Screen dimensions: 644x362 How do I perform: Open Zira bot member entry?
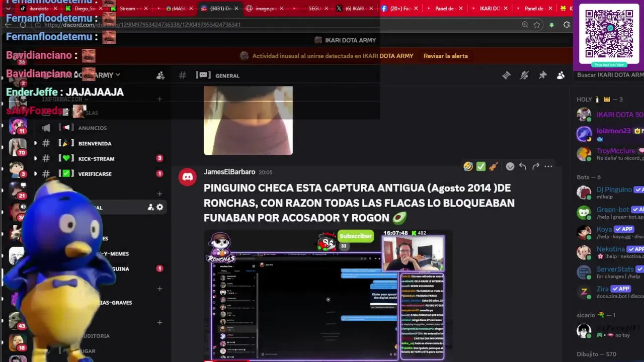point(610,292)
